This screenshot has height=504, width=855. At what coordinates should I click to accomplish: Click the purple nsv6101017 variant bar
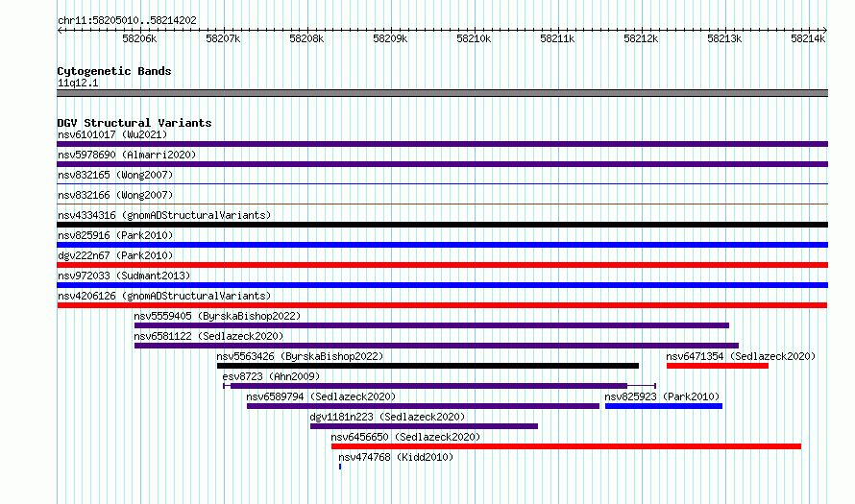click(x=442, y=144)
